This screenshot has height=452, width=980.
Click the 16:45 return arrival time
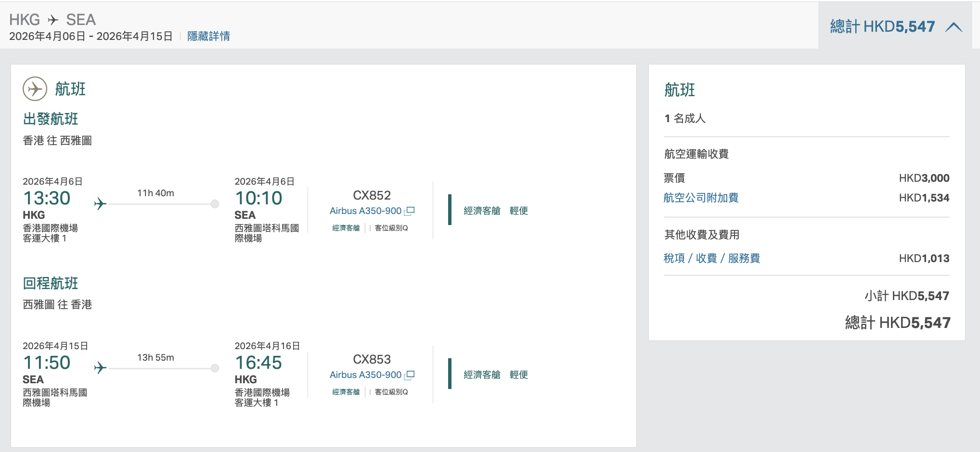(x=258, y=363)
